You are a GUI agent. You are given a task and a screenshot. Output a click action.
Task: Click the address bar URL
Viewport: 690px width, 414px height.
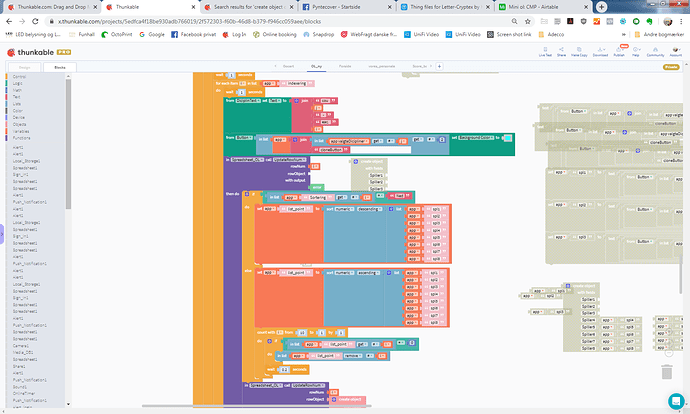point(189,21)
